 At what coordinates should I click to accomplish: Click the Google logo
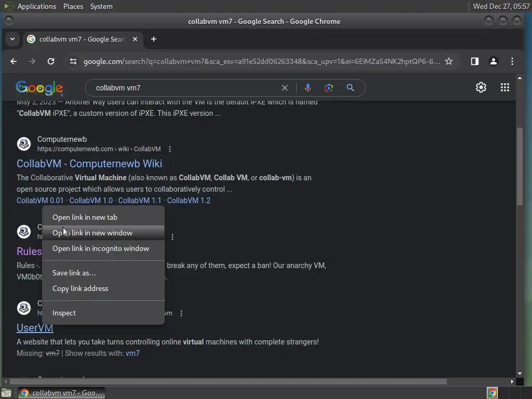click(x=39, y=87)
